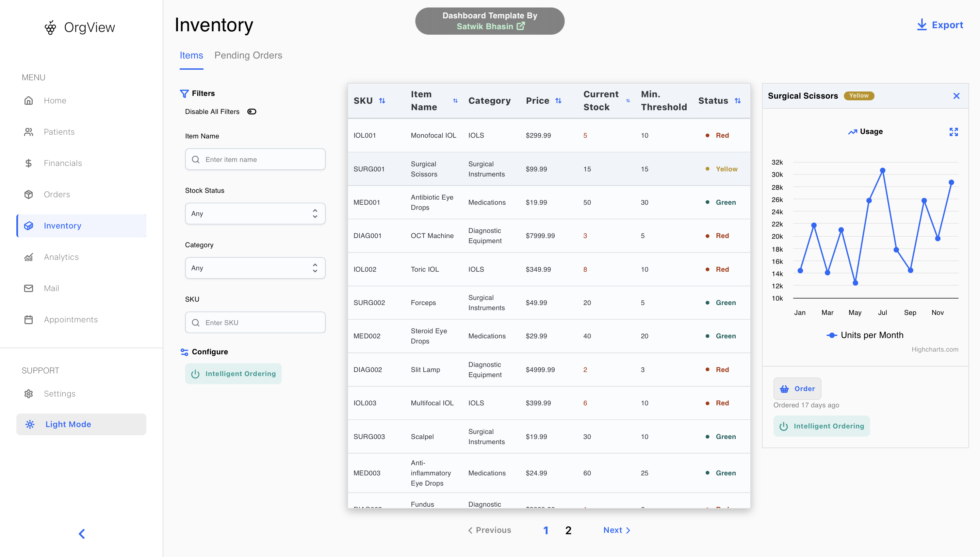Close the Surgical Scissors detail panel

tap(956, 96)
